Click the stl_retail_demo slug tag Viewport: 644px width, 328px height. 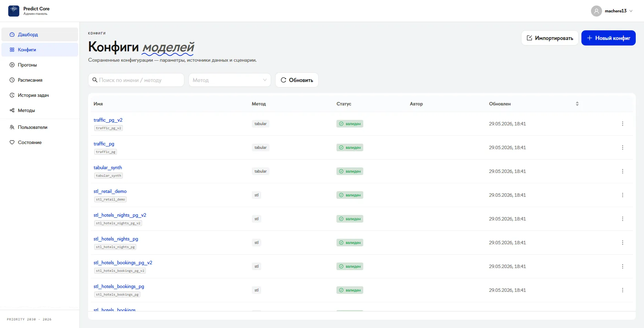click(x=110, y=199)
